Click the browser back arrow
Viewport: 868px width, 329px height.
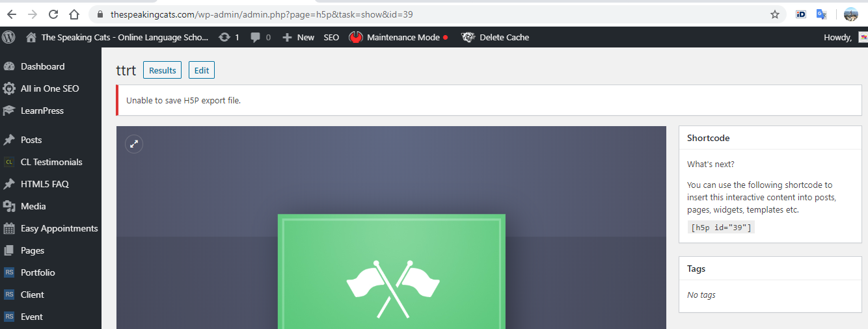click(12, 14)
